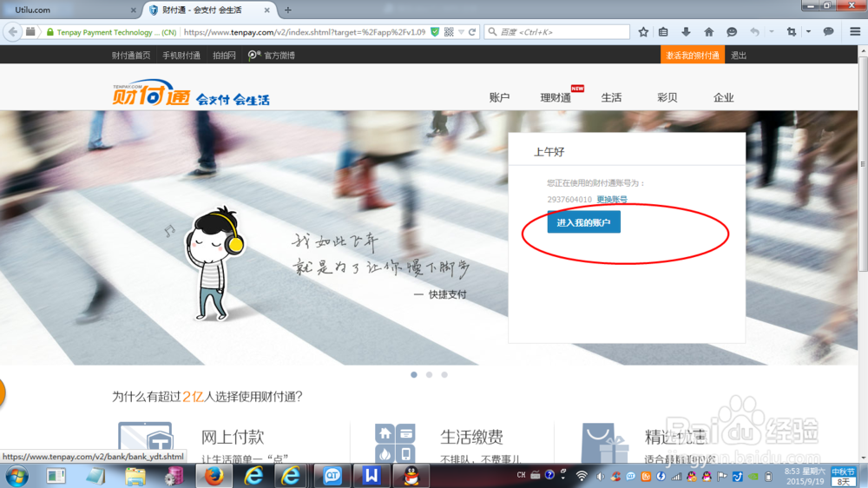Click the 生活缴费 heading
This screenshot has width=868, height=488.
click(x=471, y=437)
